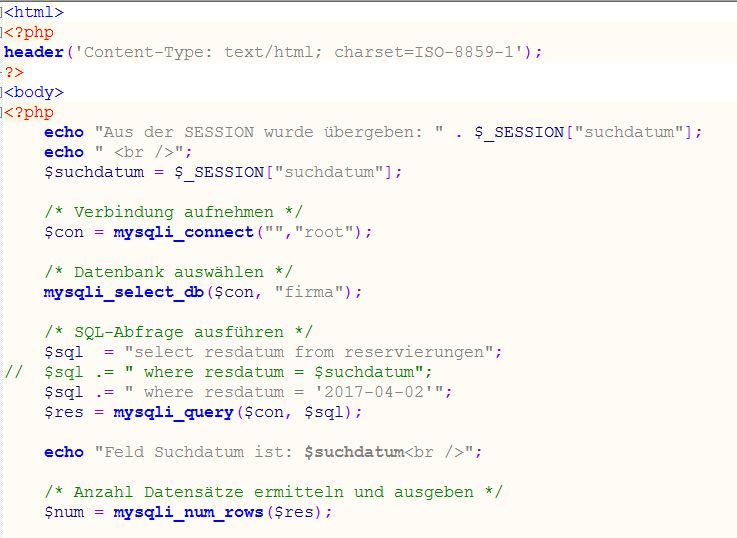
Task: Click the opening html tag
Action: click(x=34, y=12)
